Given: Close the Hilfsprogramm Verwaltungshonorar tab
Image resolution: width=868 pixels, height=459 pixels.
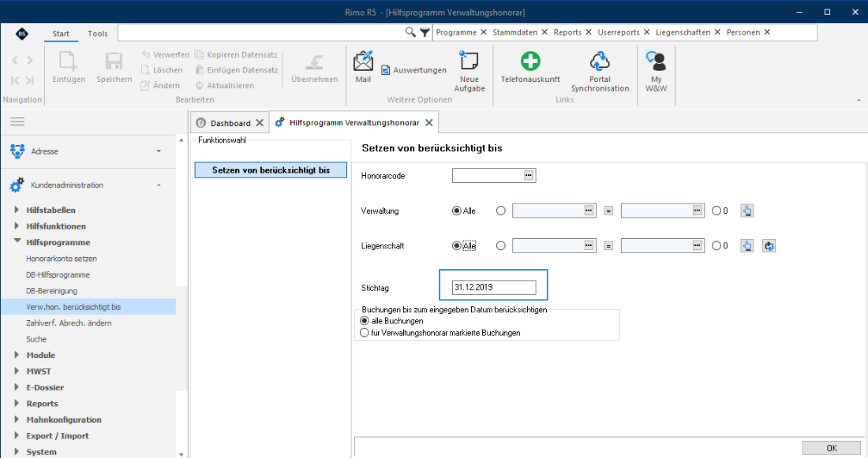Looking at the screenshot, I should click(429, 123).
